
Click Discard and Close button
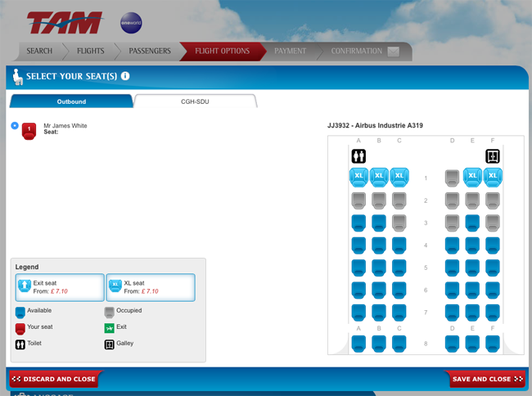[55, 379]
